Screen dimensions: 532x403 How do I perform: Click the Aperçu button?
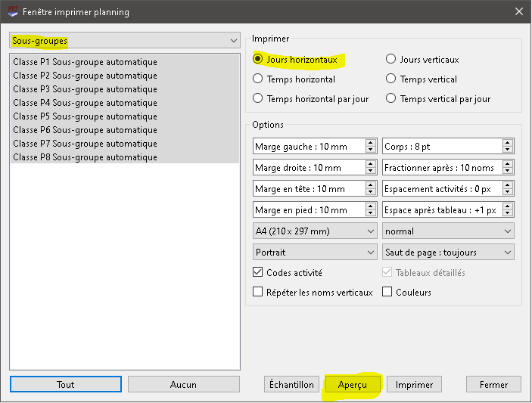tap(353, 385)
